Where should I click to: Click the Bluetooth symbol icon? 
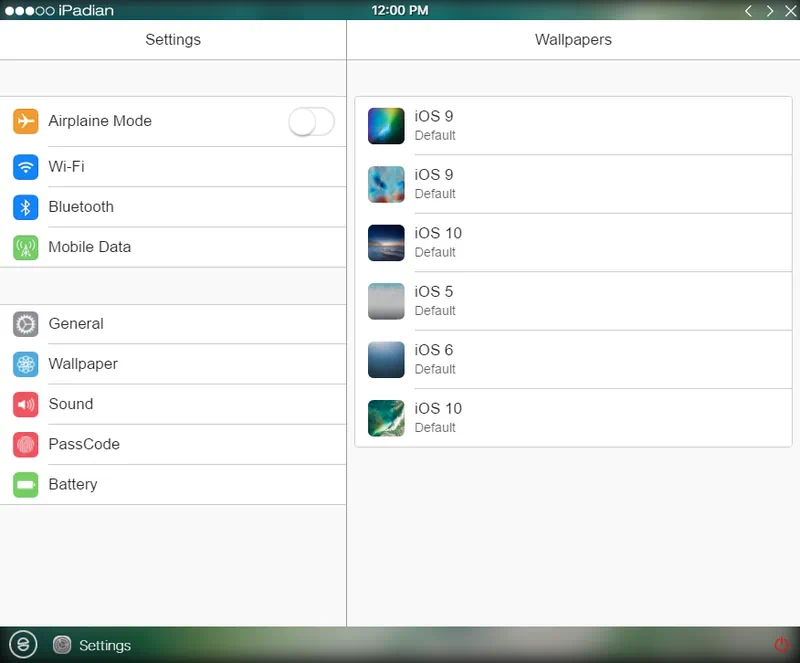pyautogui.click(x=26, y=207)
